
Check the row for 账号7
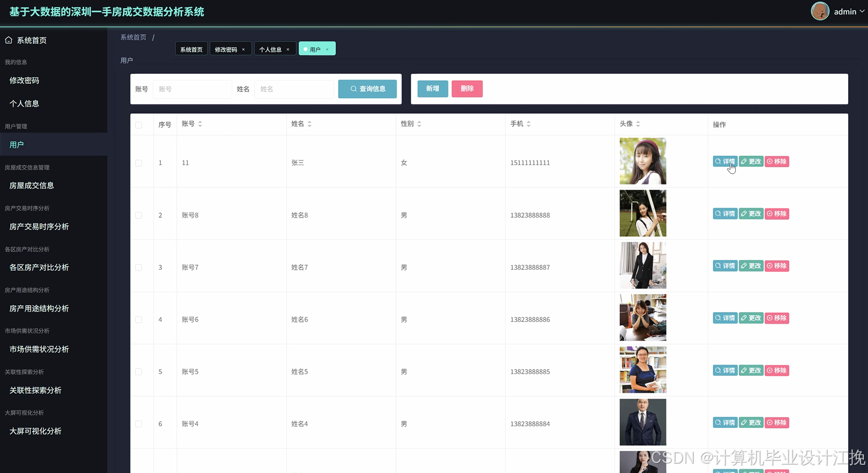point(139,267)
